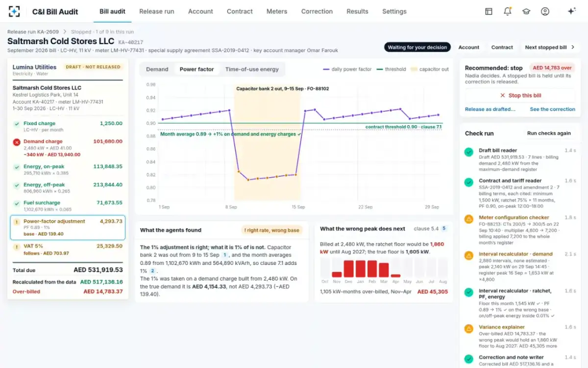Click the status icon for Correction and note writer
The image size is (588, 368).
[x=469, y=359]
